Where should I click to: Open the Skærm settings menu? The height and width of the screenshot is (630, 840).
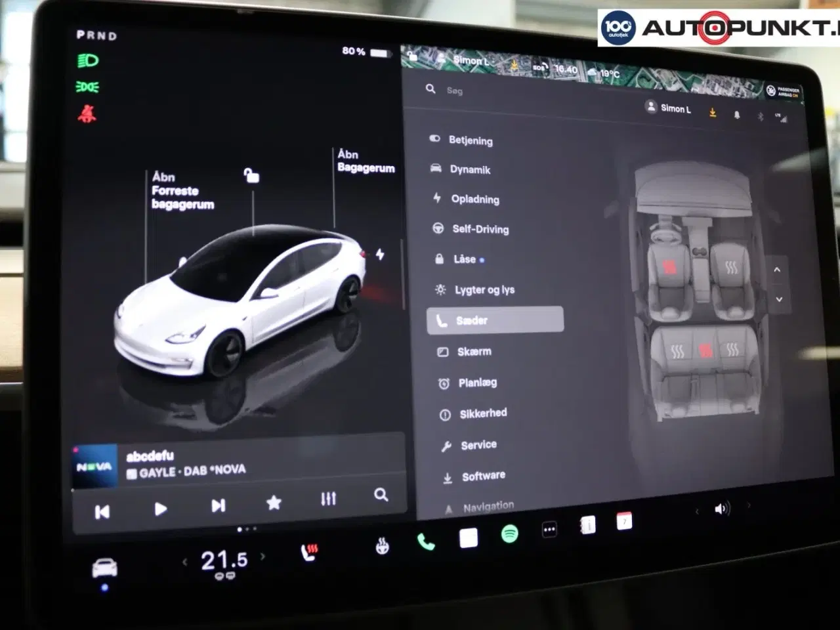tap(464, 352)
